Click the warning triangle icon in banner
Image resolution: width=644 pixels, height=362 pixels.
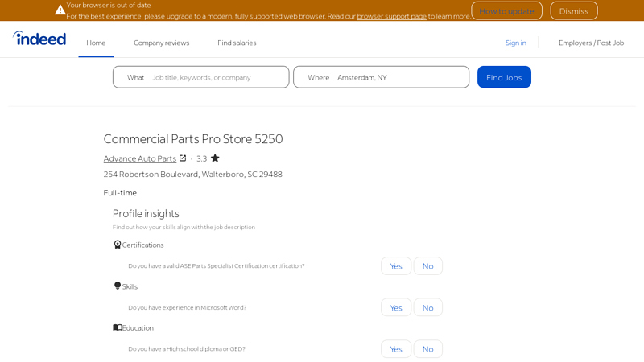pos(60,10)
